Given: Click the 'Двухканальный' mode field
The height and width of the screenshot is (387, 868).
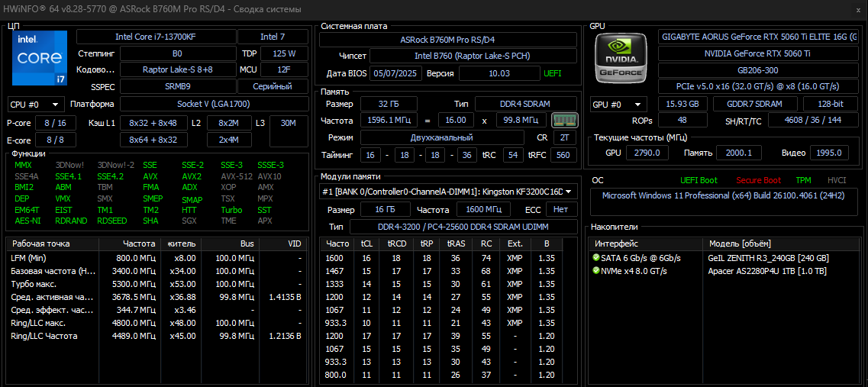Looking at the screenshot, I should pyautogui.click(x=442, y=137).
